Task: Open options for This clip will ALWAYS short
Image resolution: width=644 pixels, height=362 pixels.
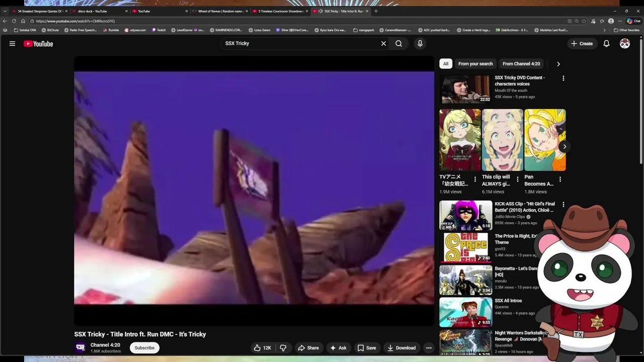Action: (518, 179)
